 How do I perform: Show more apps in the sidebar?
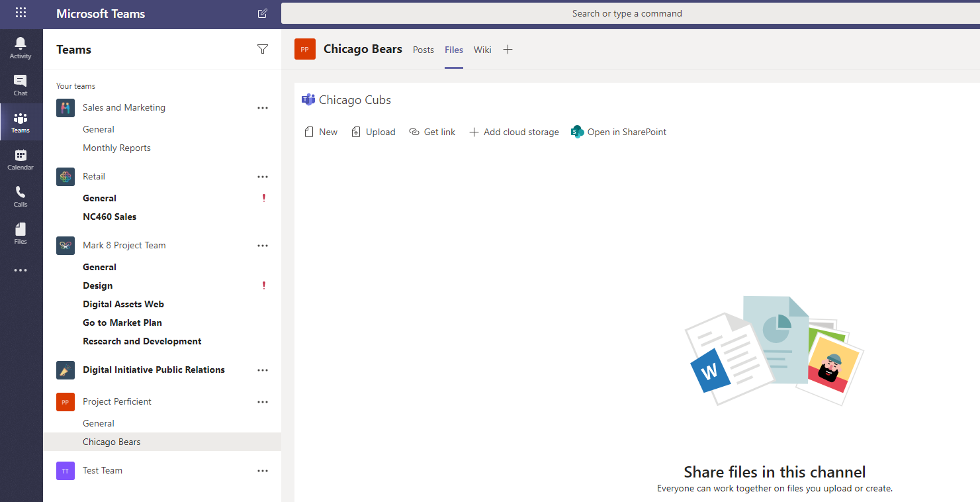tap(21, 270)
